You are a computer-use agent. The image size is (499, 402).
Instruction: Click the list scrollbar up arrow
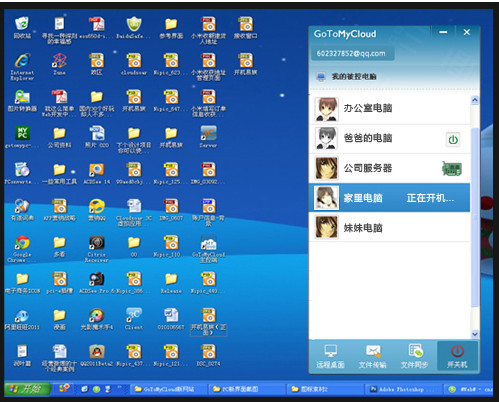tap(475, 100)
